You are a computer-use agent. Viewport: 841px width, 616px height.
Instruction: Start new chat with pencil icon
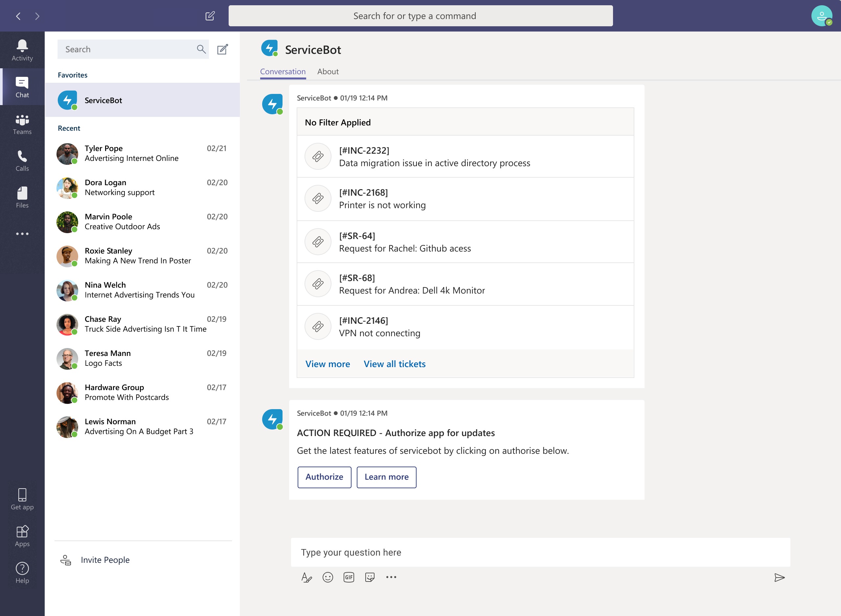[223, 49]
